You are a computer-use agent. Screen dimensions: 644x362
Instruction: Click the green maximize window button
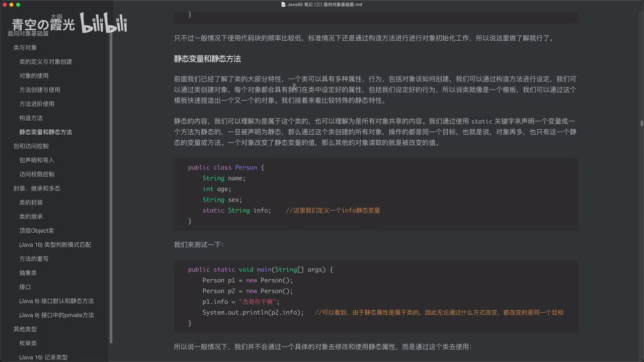pyautogui.click(x=18, y=5)
